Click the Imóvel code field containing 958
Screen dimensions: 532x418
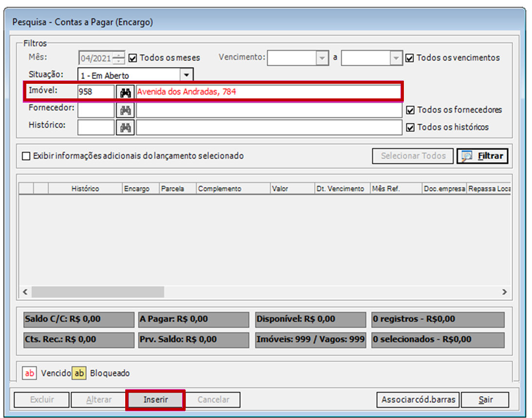tap(96, 92)
